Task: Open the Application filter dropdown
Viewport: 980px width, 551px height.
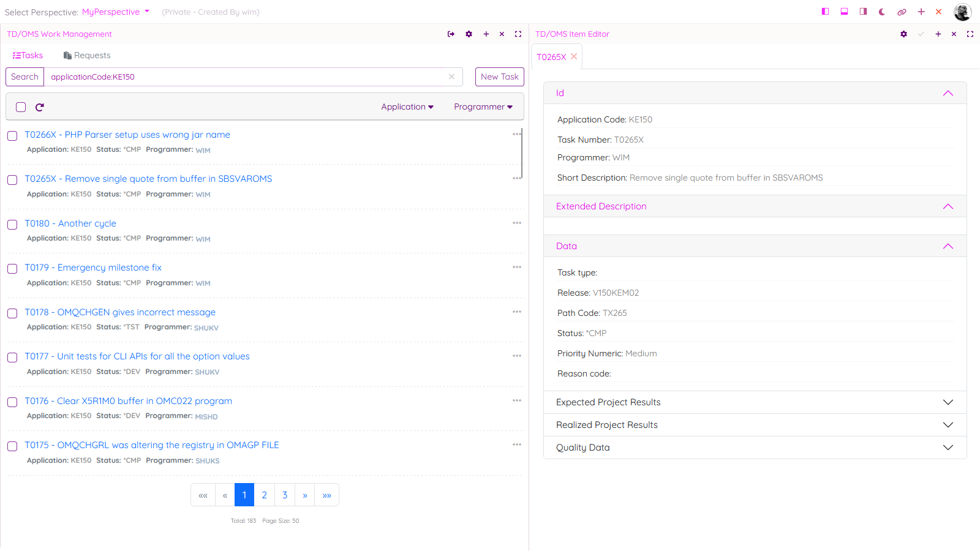Action: [x=407, y=107]
